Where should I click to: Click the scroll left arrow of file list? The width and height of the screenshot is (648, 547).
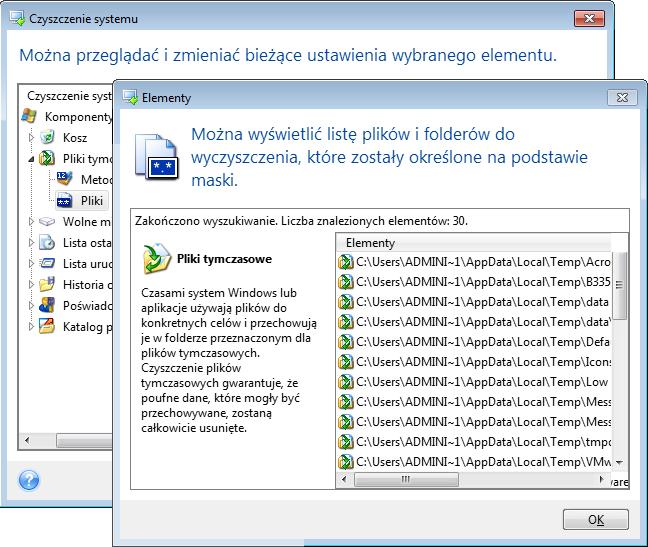coord(344,479)
